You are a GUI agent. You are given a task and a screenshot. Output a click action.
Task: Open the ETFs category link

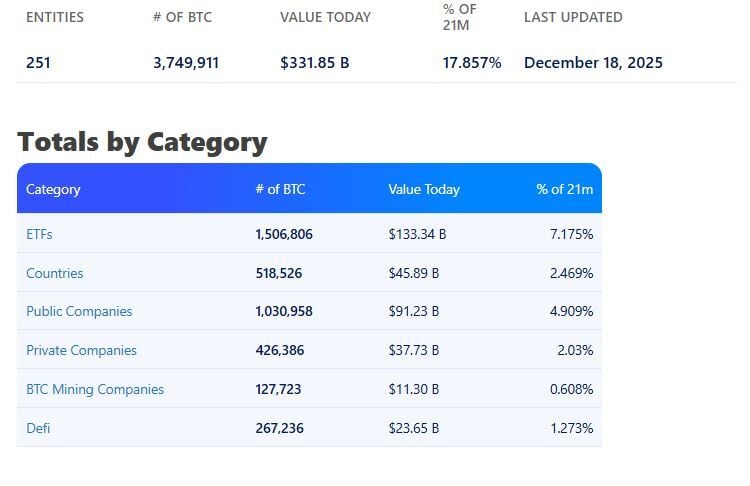click(x=39, y=234)
